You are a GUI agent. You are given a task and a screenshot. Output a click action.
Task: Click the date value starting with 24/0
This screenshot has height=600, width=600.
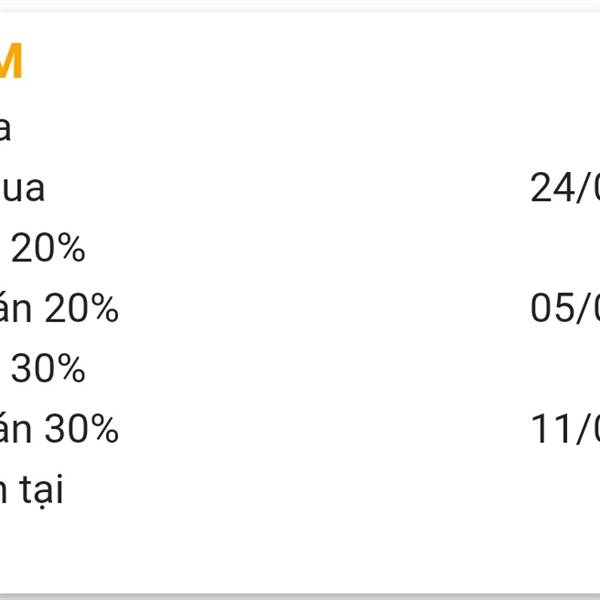tap(565, 188)
